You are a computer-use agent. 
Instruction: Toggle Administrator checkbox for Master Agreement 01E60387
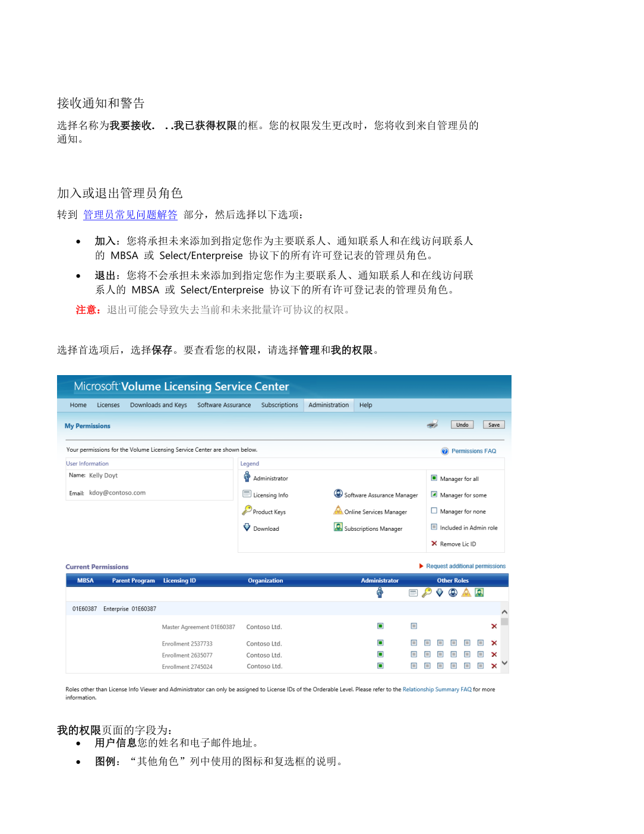(380, 626)
